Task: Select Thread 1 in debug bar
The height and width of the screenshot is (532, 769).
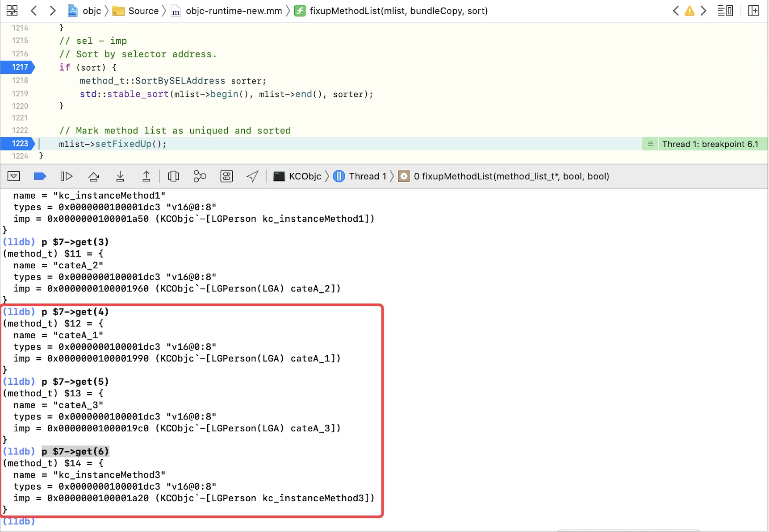Action: pos(360,176)
